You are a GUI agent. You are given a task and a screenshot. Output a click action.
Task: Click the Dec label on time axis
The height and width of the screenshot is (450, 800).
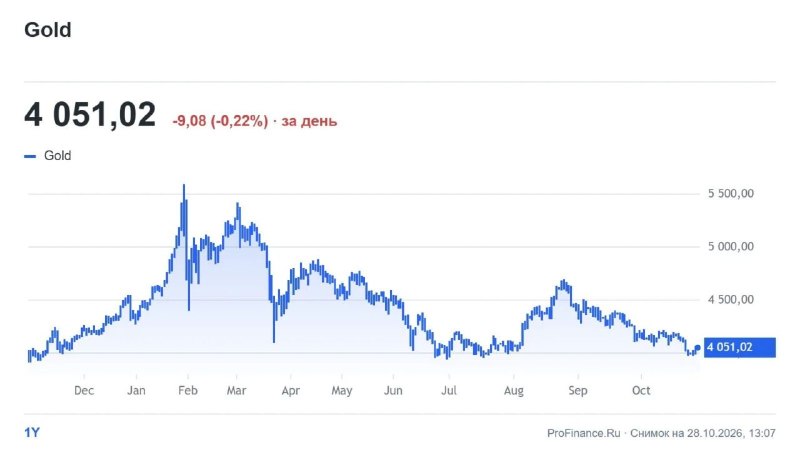pos(84,390)
